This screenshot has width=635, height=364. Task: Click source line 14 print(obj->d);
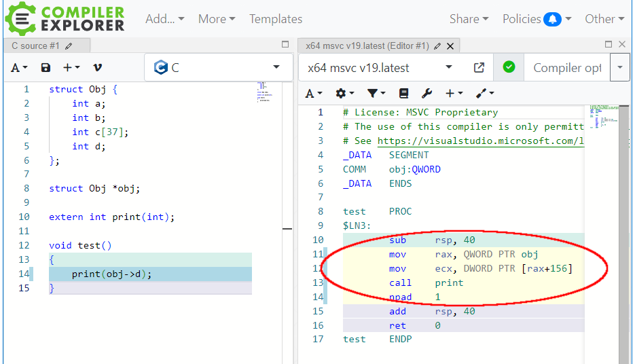click(x=111, y=274)
